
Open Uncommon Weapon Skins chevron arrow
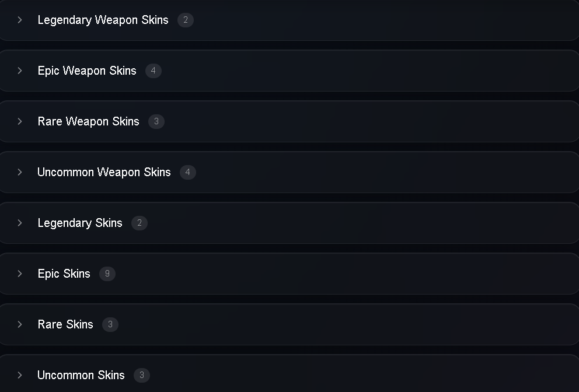click(x=20, y=172)
